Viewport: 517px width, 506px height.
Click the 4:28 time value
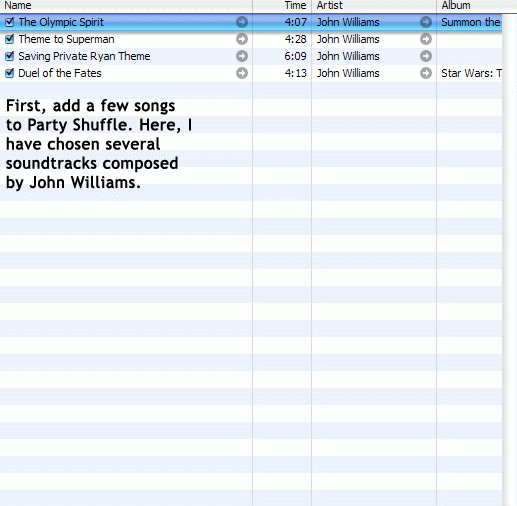point(295,39)
